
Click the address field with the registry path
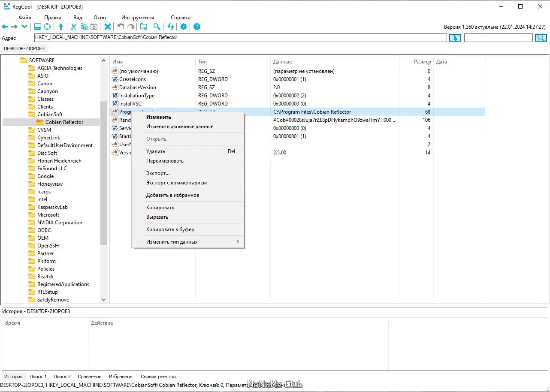point(240,38)
